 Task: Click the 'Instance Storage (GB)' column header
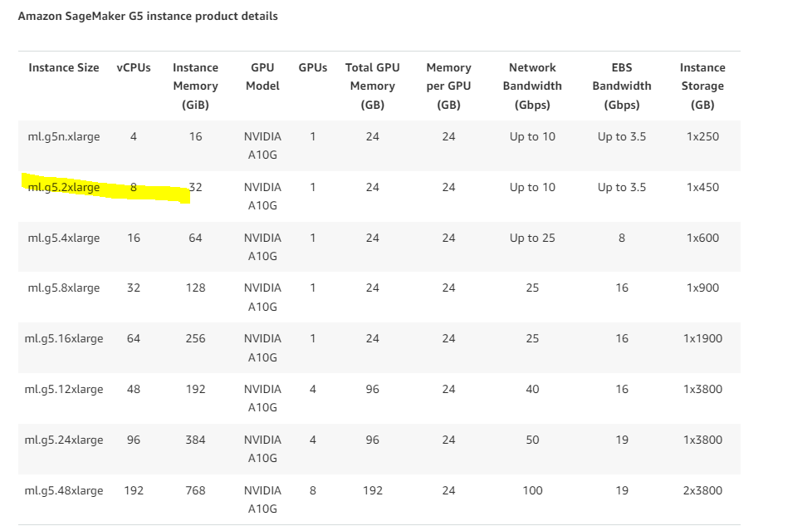[702, 86]
